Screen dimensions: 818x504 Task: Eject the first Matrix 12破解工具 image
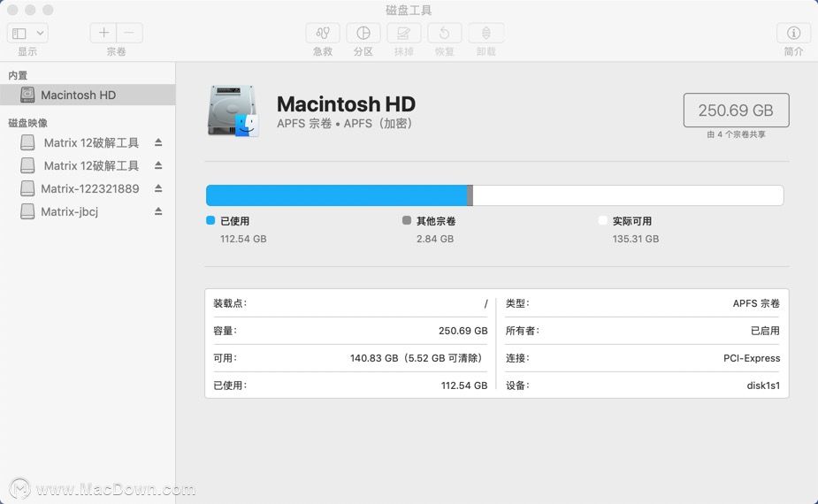click(x=158, y=142)
